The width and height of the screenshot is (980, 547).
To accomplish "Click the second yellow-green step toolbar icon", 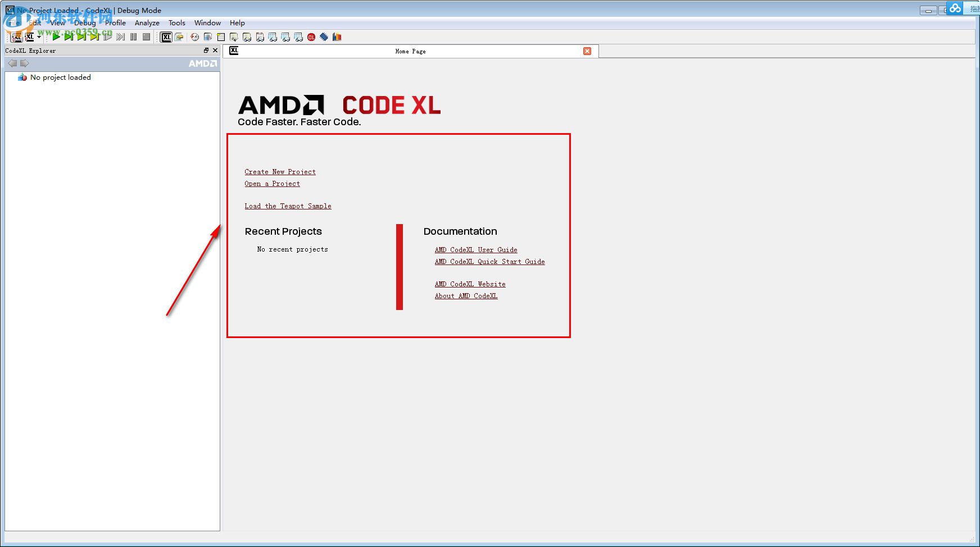I will pyautogui.click(x=81, y=37).
